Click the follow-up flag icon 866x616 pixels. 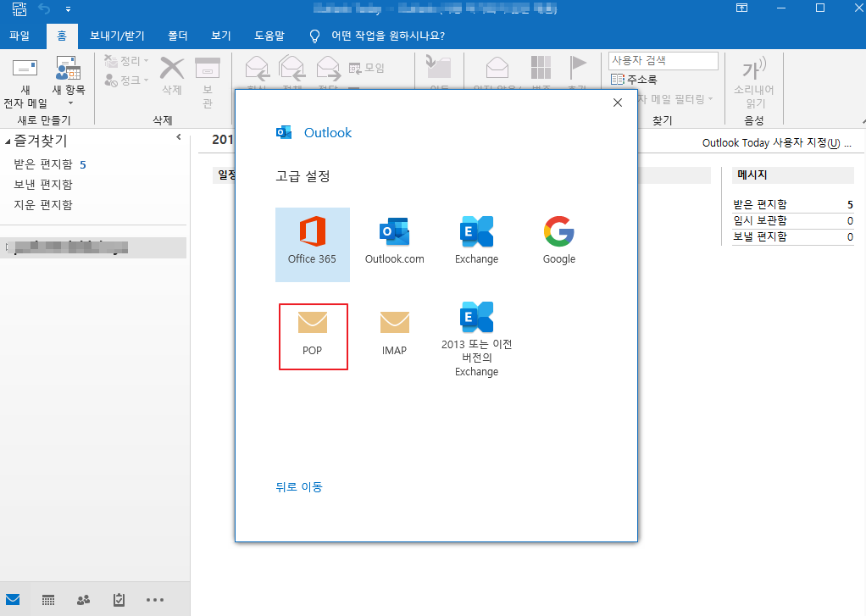(x=578, y=68)
